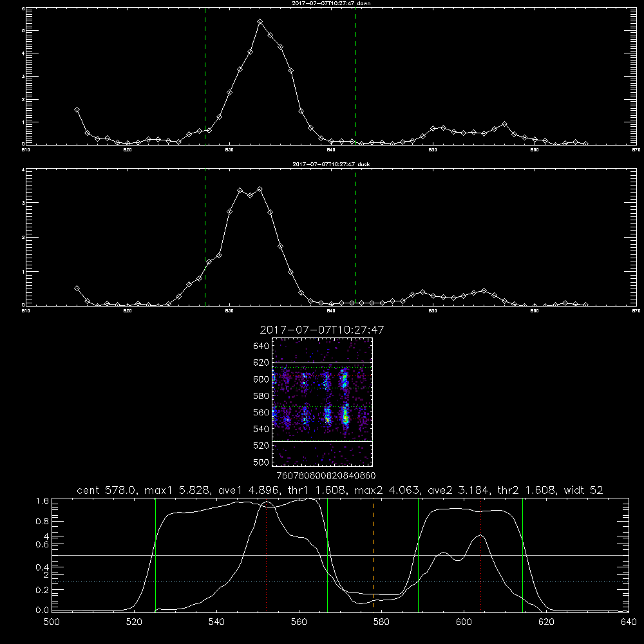Click bottom plot y-axis label 0.6
This screenshot has width=644, height=644.
(x=43, y=545)
